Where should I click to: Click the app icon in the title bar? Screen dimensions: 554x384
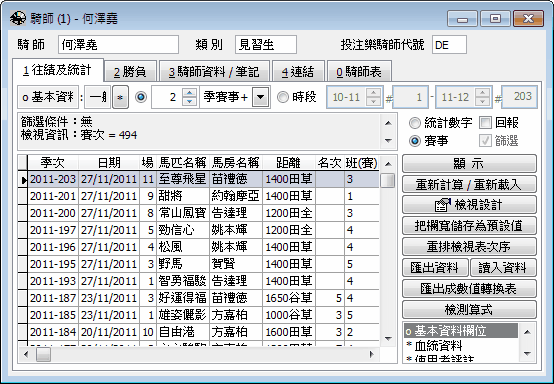click(x=18, y=18)
